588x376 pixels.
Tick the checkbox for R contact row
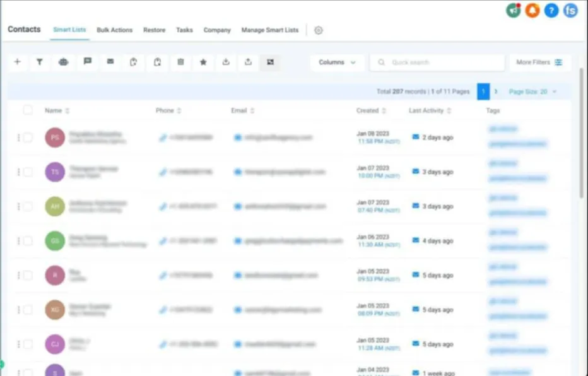[28, 276]
